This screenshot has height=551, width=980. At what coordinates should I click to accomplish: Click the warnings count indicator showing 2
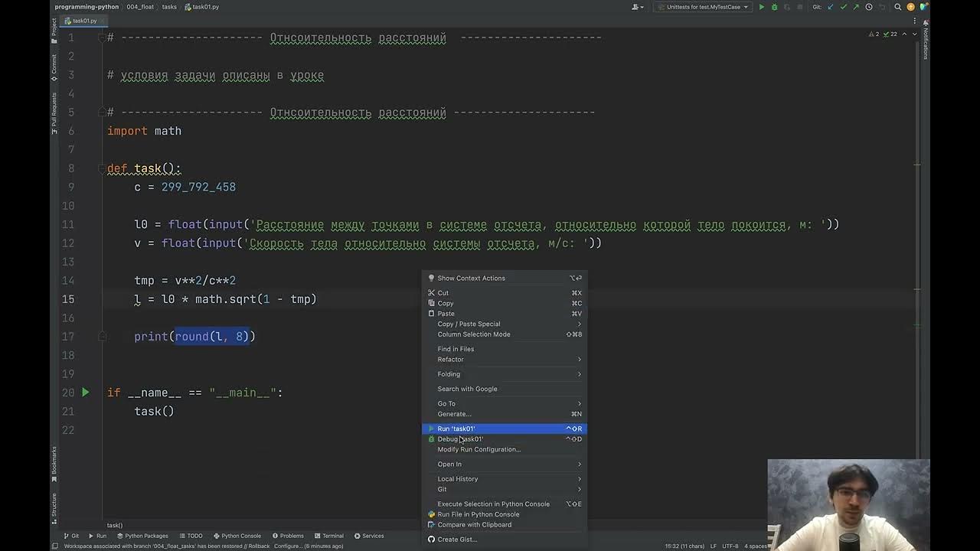(874, 34)
